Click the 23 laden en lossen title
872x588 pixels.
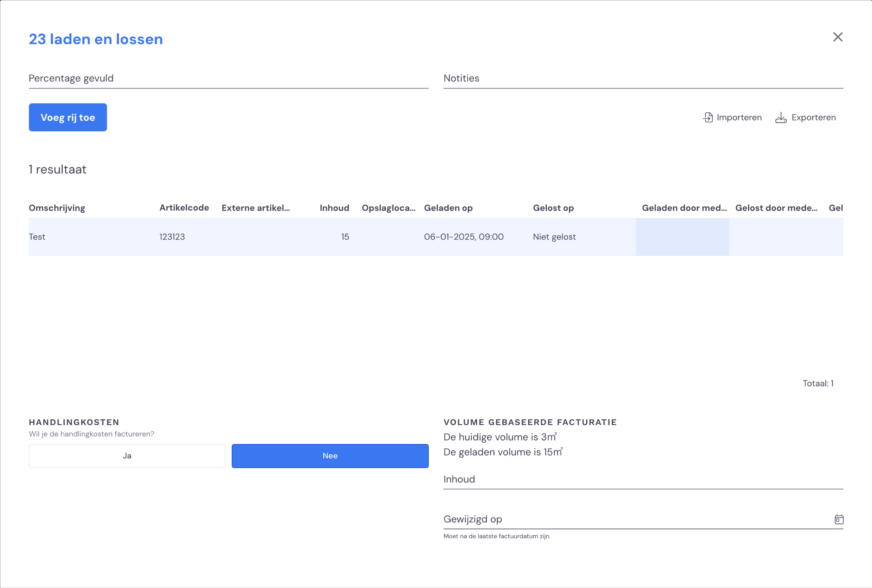96,39
